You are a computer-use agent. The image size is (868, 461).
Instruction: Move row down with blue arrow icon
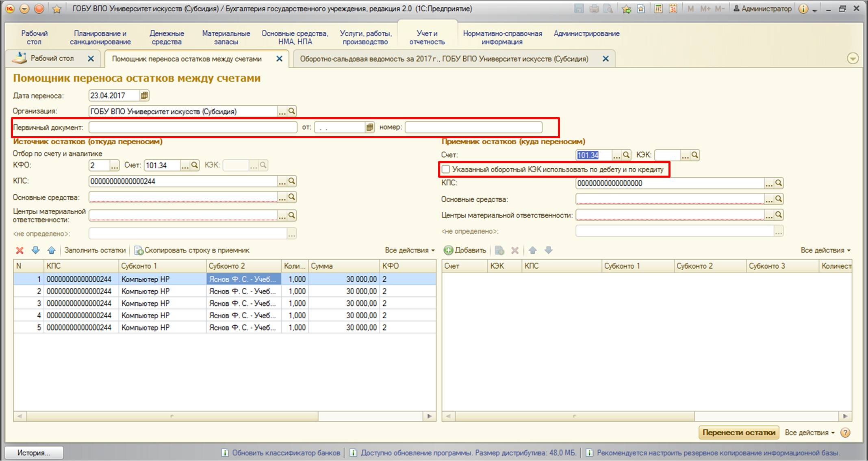(36, 250)
